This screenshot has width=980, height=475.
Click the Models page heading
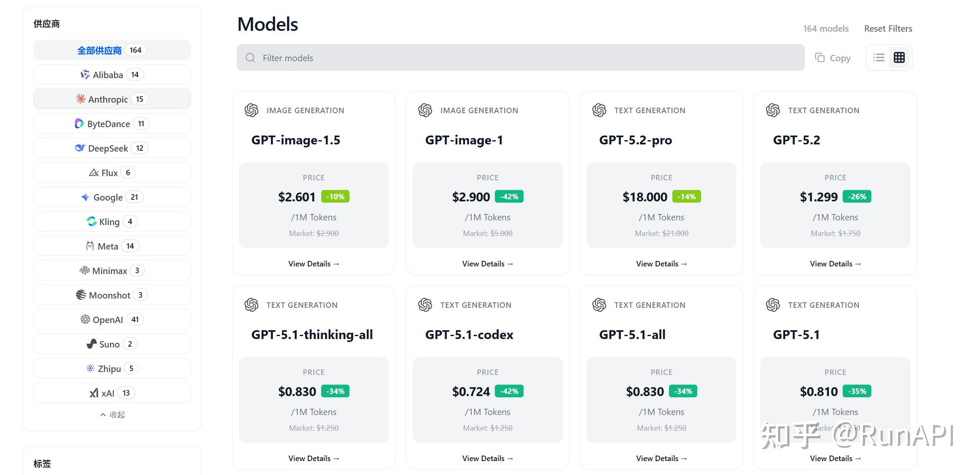pyautogui.click(x=268, y=24)
